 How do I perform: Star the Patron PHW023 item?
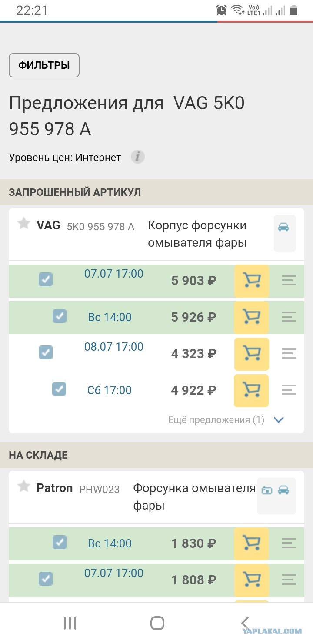(23, 486)
